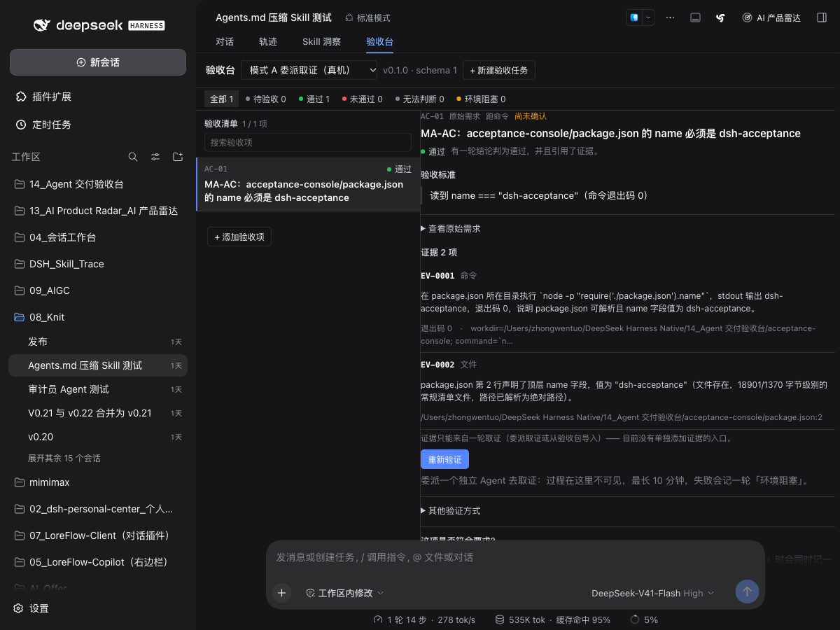This screenshot has width=840, height=630.
Task: Click 添加验收项 button
Action: [239, 237]
